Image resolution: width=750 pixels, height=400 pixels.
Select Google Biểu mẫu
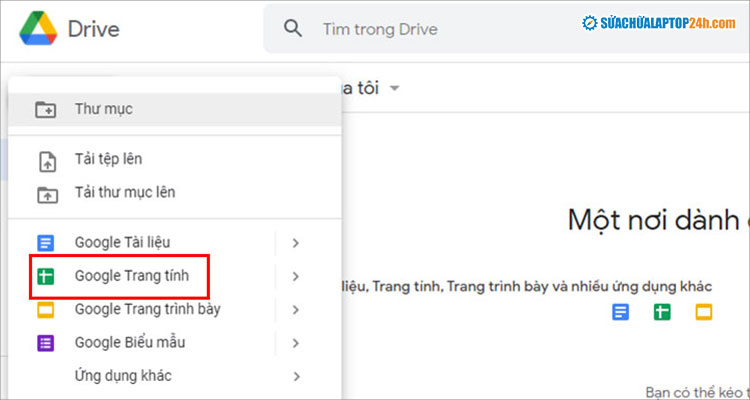pos(130,343)
